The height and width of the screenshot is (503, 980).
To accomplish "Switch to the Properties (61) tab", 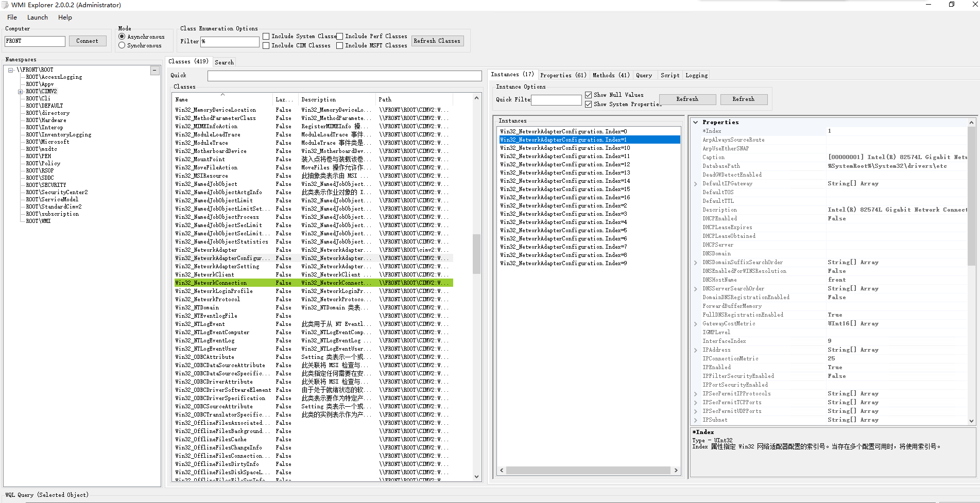I will tap(563, 75).
